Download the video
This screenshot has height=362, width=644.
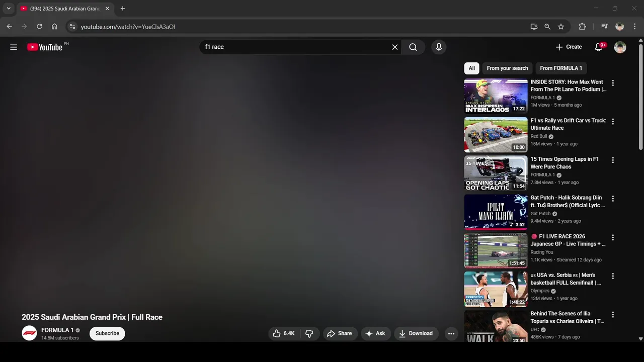coord(416,333)
